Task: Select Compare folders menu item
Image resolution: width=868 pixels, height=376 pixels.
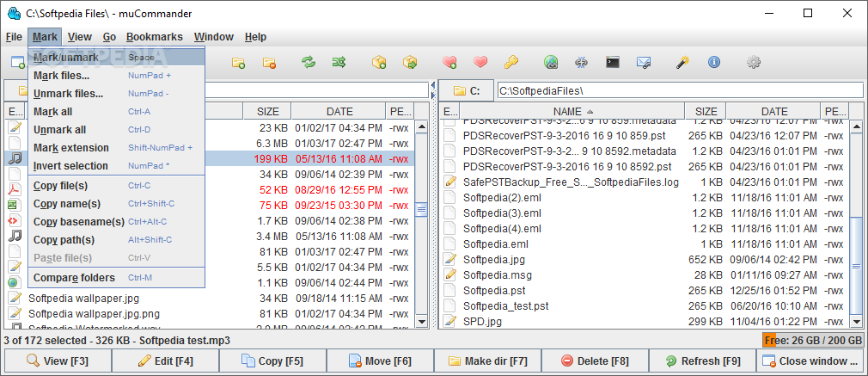Action: coord(117,277)
